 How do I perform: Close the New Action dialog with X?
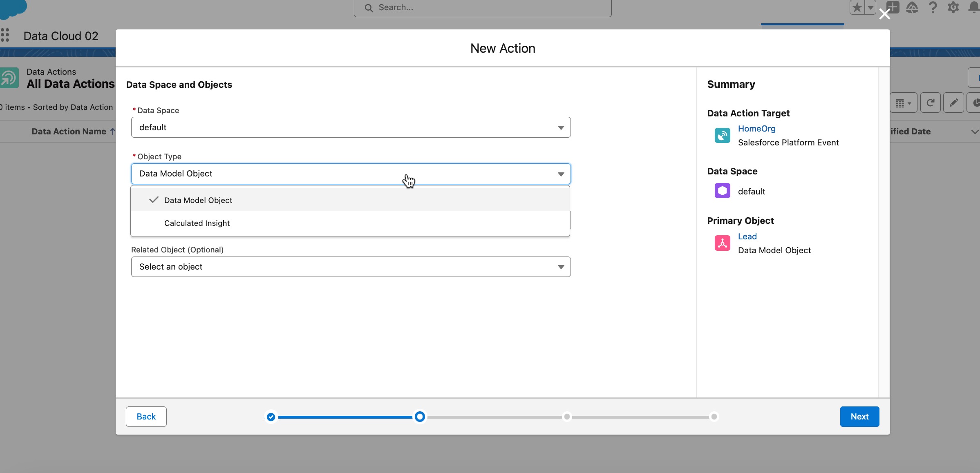[x=884, y=14]
